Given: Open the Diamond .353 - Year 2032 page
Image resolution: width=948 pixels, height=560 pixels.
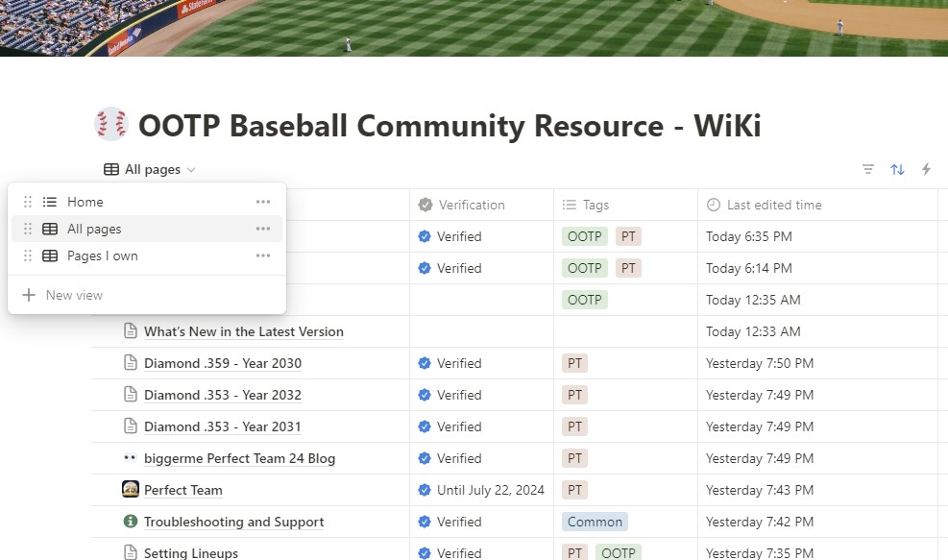Looking at the screenshot, I should click(223, 395).
